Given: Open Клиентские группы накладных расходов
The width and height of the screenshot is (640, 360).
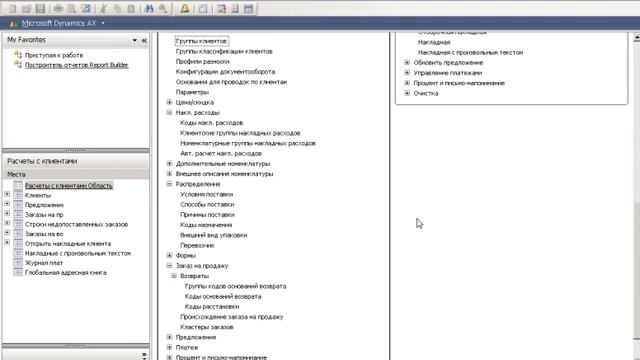Looking at the screenshot, I should coord(240,133).
